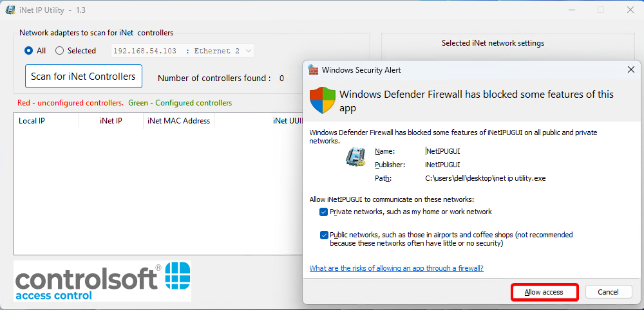Click the Windows Defender shield icon

(x=323, y=100)
